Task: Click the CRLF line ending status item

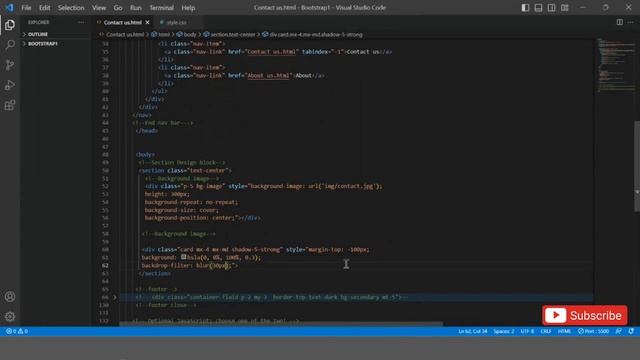Action: [546, 331]
